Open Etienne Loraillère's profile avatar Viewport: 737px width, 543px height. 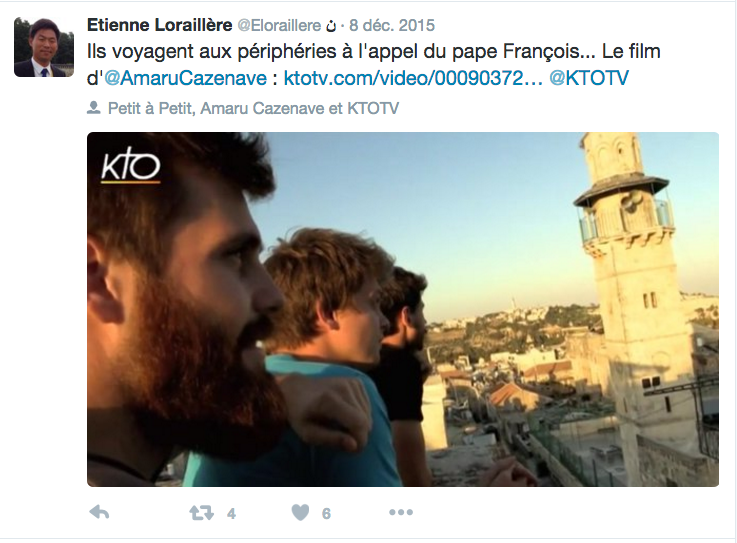[44, 47]
